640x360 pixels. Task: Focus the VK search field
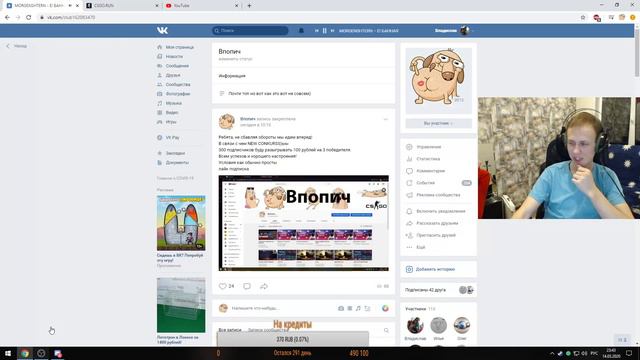pos(250,31)
